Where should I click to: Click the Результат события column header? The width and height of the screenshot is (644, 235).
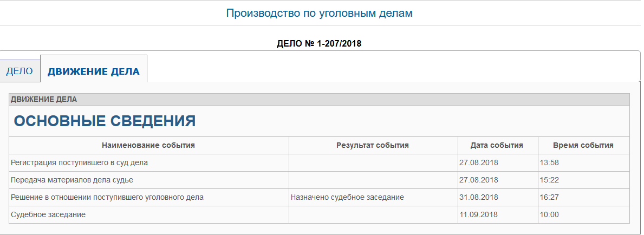tap(373, 145)
